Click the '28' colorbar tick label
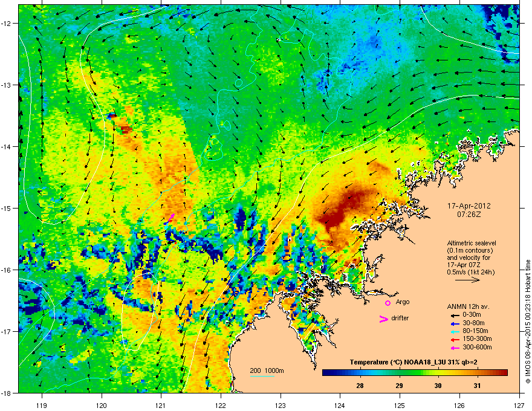 coord(360,386)
